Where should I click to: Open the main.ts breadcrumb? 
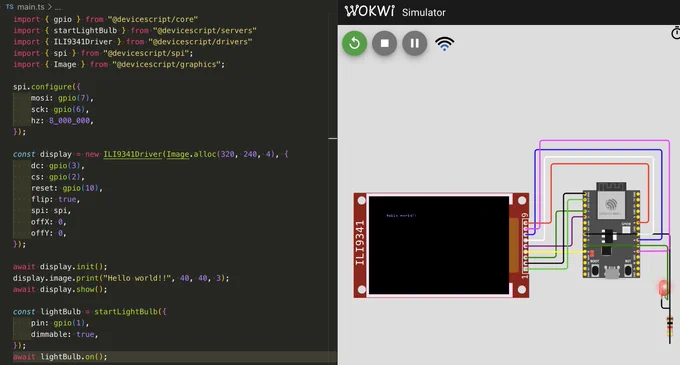(30, 7)
